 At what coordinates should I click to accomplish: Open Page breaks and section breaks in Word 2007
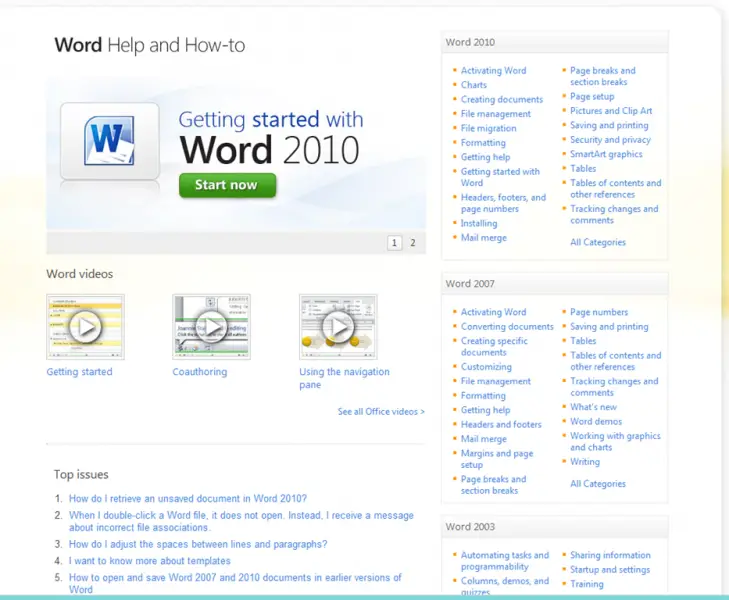493,485
